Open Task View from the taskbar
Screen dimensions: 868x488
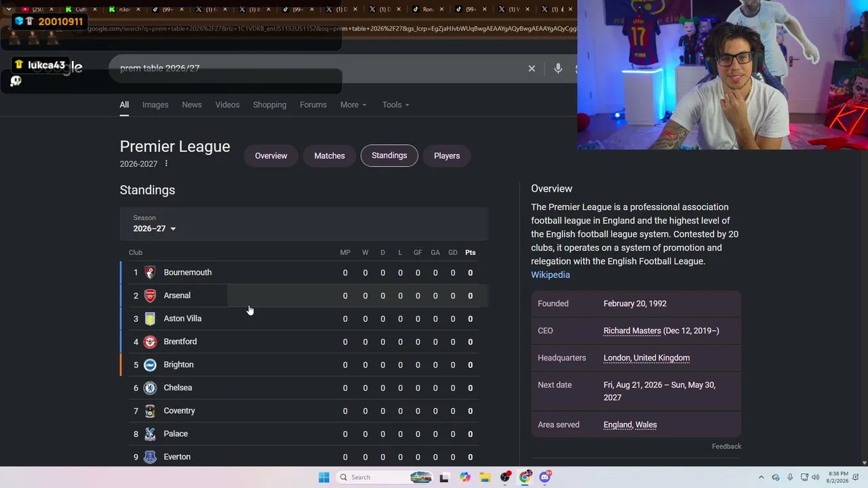tap(444, 477)
